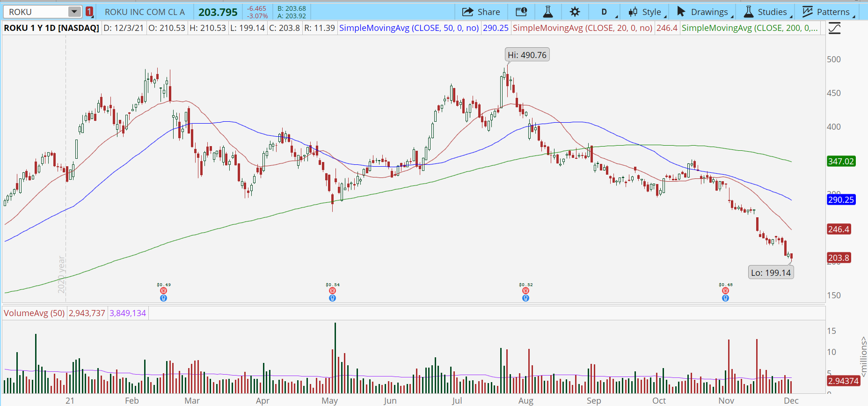The image size is (868, 406).
Task: Click the red link number 1 icon
Action: (89, 12)
